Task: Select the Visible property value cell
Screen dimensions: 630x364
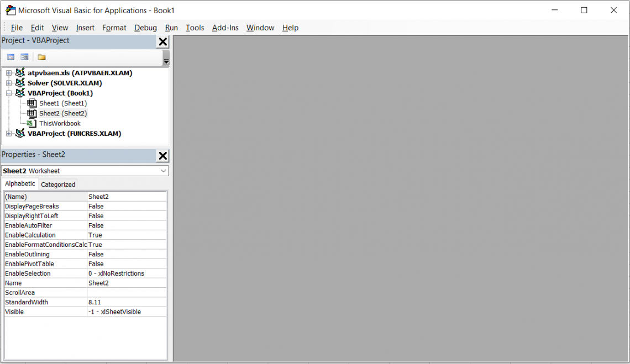Action: [127, 312]
